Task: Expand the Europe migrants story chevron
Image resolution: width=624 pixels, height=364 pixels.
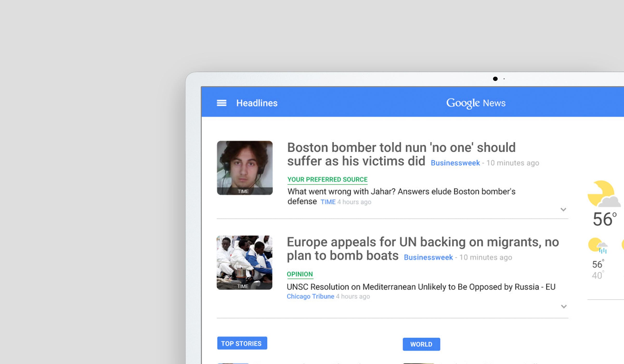Action: (564, 307)
